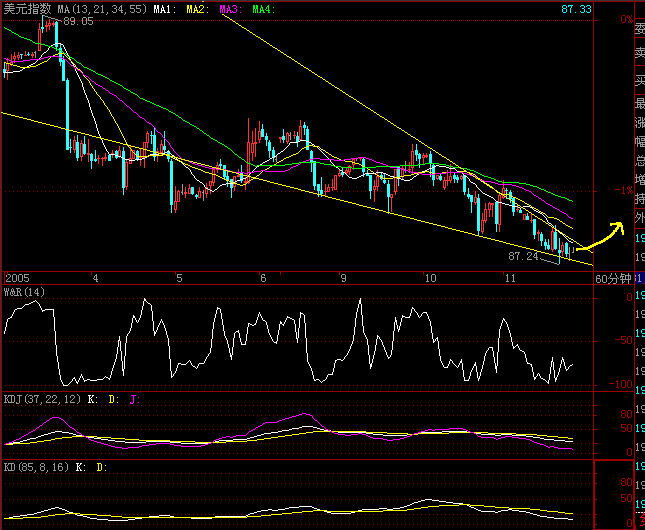Select the KD(85,8,16) indicator label

36,467
